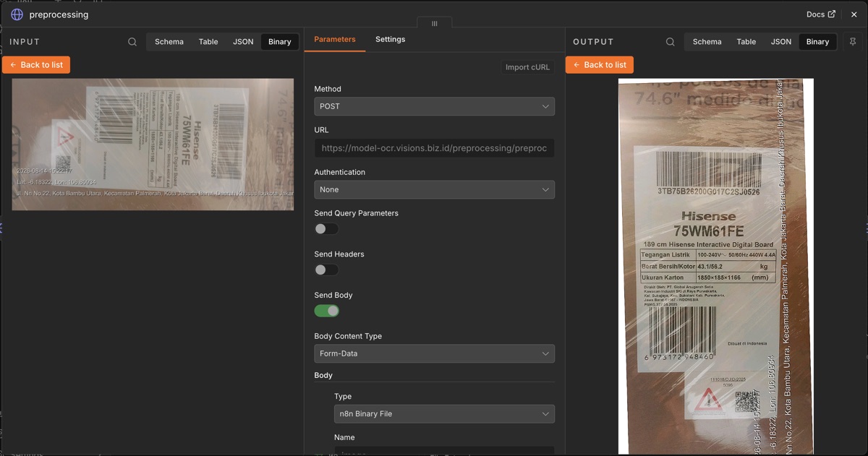
Task: Click the Authentication label
Action: tap(340, 172)
